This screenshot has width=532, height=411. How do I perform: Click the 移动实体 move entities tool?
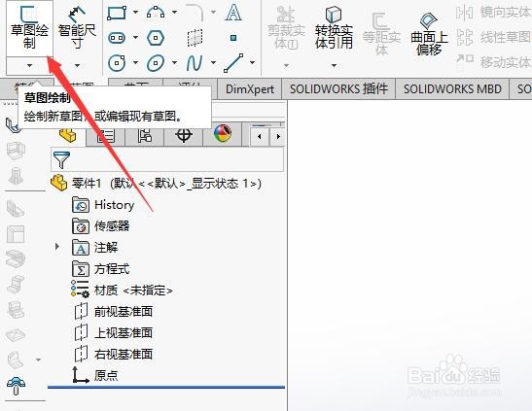(493, 61)
